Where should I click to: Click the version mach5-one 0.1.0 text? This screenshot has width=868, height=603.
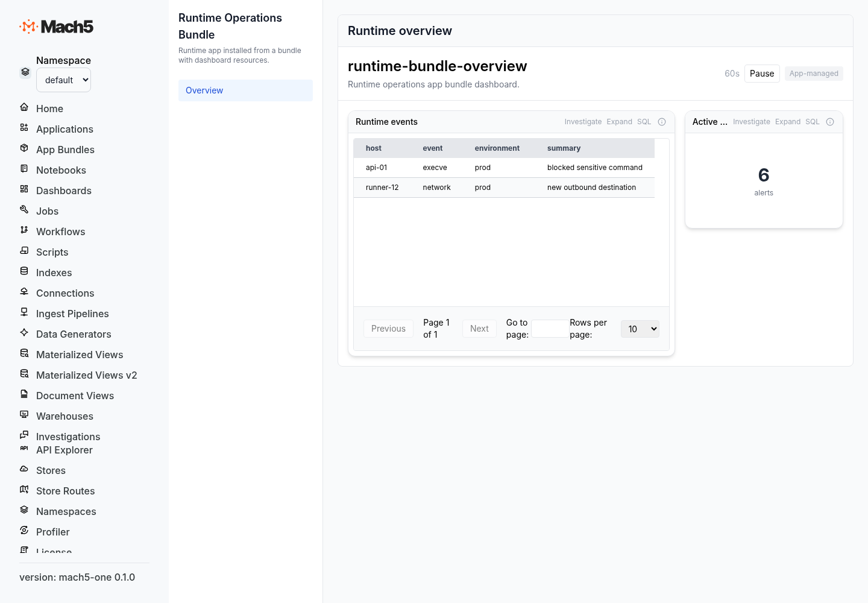click(x=77, y=577)
